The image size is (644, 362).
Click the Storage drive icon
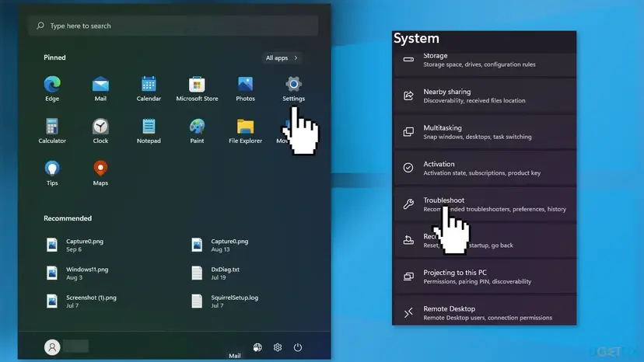(x=408, y=60)
